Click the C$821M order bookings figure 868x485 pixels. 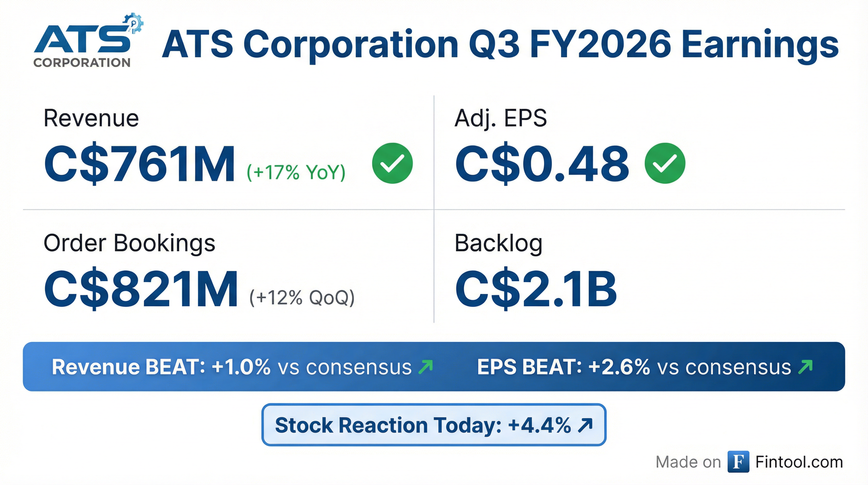coord(141,289)
